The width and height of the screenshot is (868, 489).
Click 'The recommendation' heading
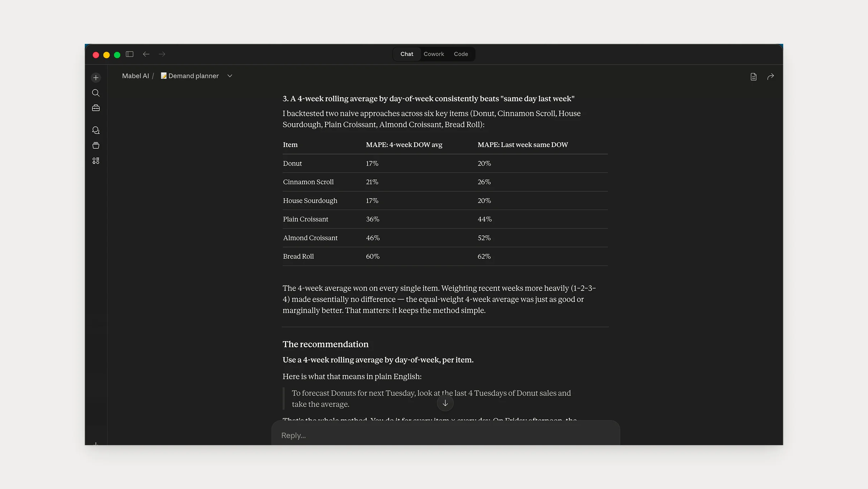(325, 344)
